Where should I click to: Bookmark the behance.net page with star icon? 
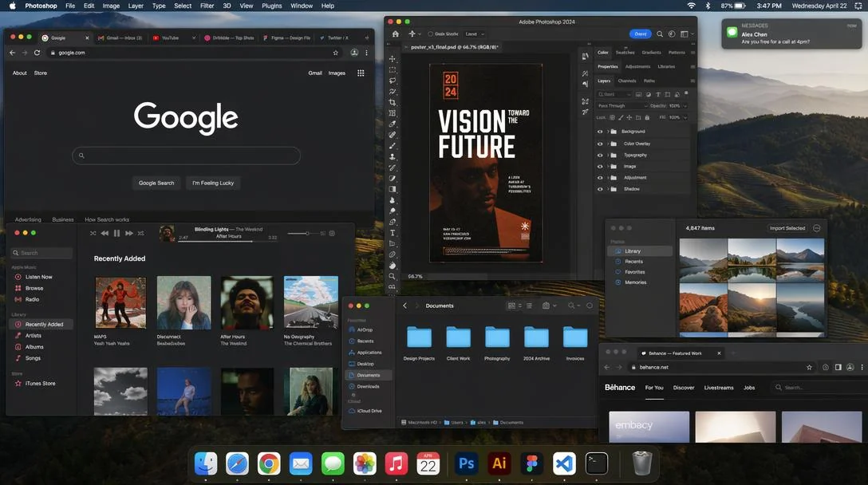809,367
